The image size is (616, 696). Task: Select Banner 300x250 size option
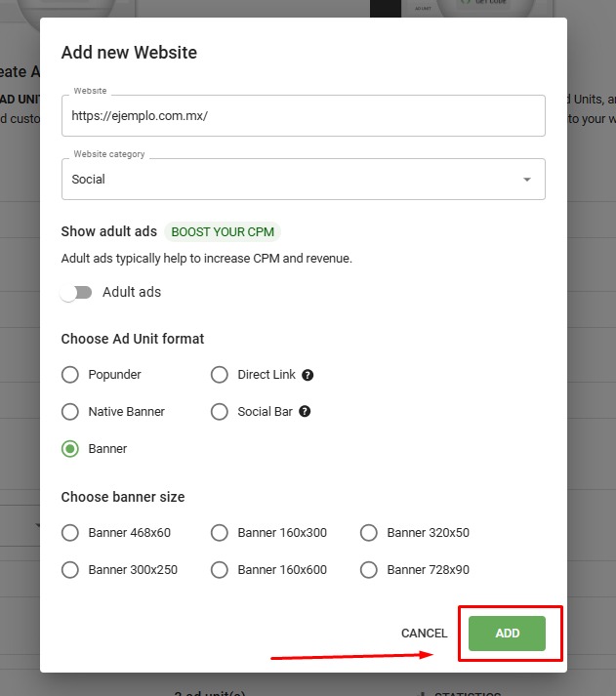click(70, 570)
